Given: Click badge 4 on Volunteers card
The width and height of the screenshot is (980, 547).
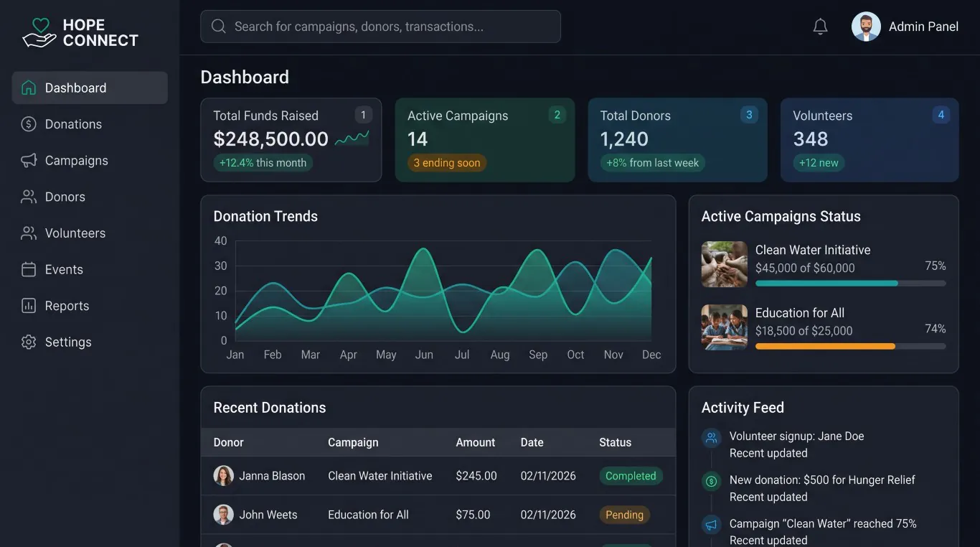Looking at the screenshot, I should click(x=941, y=115).
